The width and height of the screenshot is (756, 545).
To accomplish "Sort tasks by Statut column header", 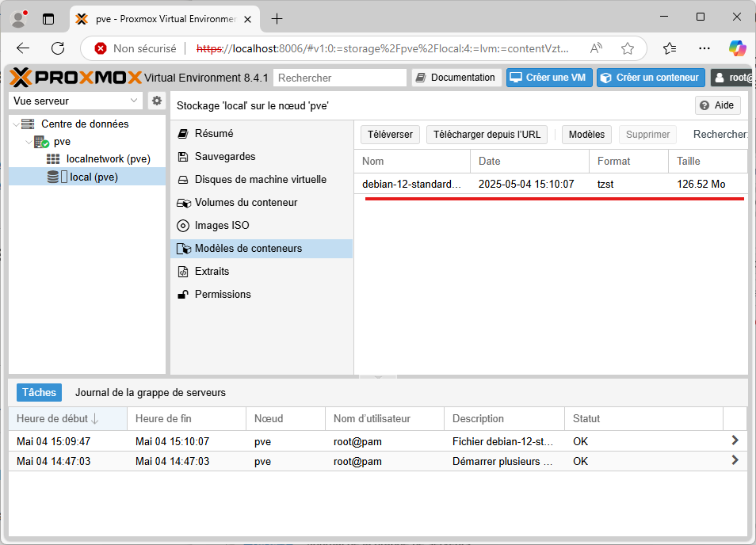I will tap(643, 419).
